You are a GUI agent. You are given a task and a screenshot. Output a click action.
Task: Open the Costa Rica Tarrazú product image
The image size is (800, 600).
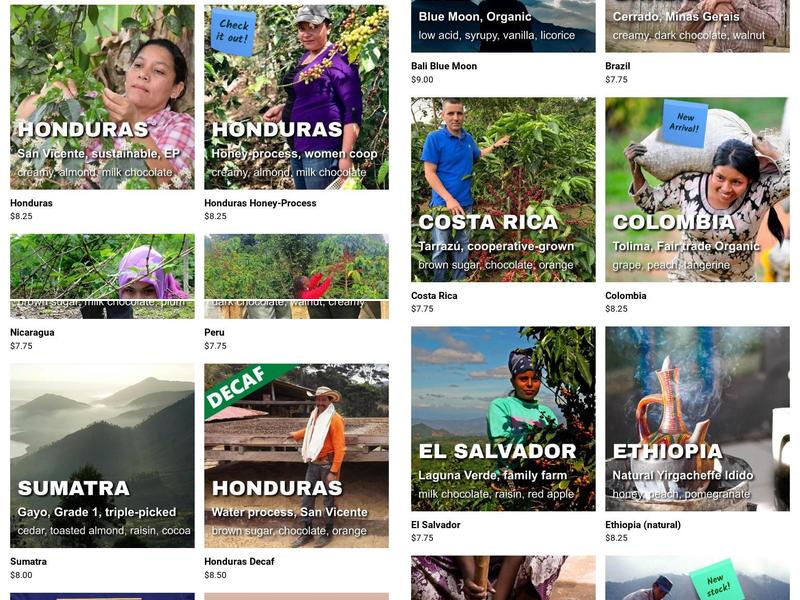[503, 189]
